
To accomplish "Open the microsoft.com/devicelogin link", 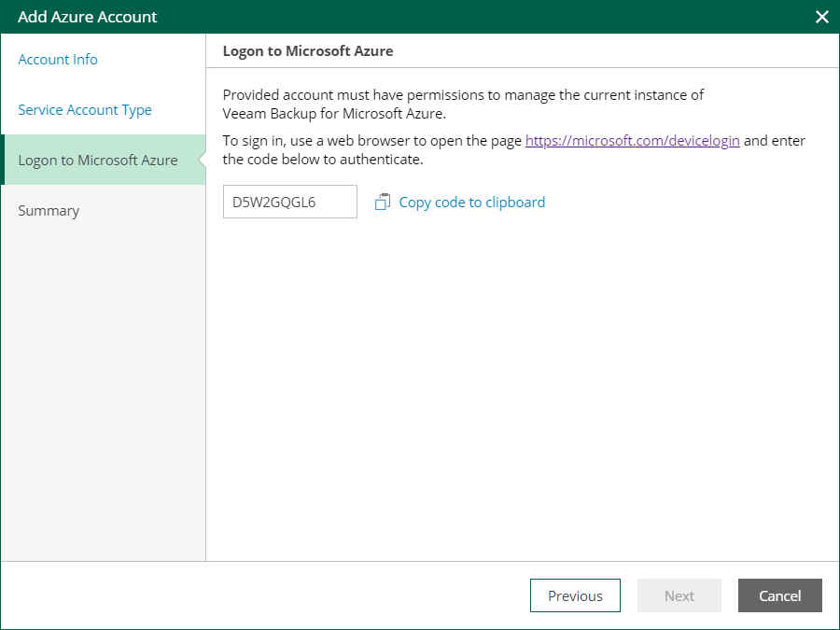I will [x=632, y=141].
